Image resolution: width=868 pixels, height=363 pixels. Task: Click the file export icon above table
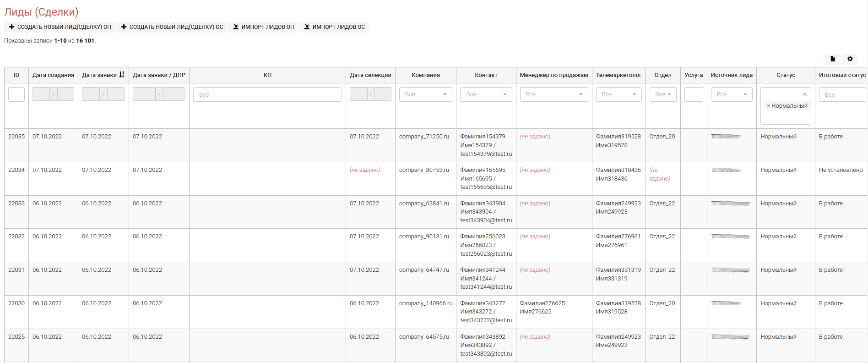[x=833, y=59]
